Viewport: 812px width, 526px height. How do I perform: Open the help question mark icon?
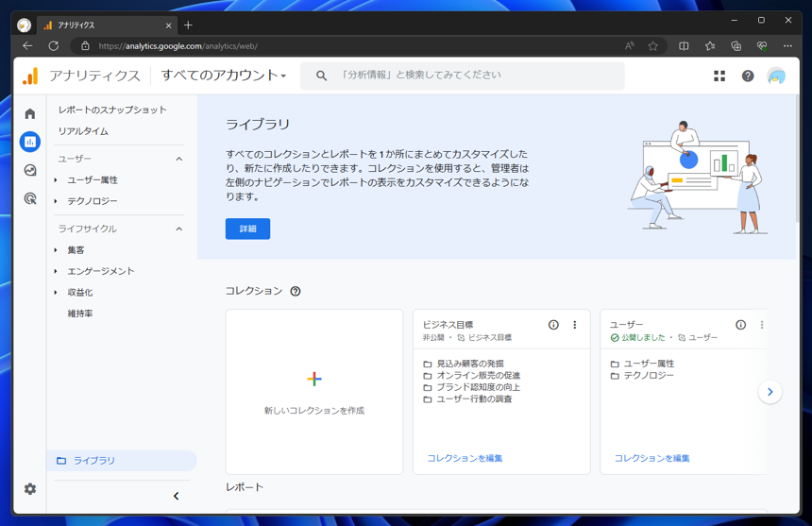(747, 76)
